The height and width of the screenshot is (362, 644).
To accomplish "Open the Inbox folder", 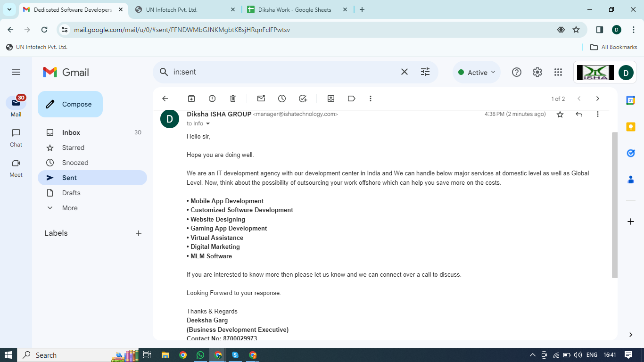I will pyautogui.click(x=71, y=132).
